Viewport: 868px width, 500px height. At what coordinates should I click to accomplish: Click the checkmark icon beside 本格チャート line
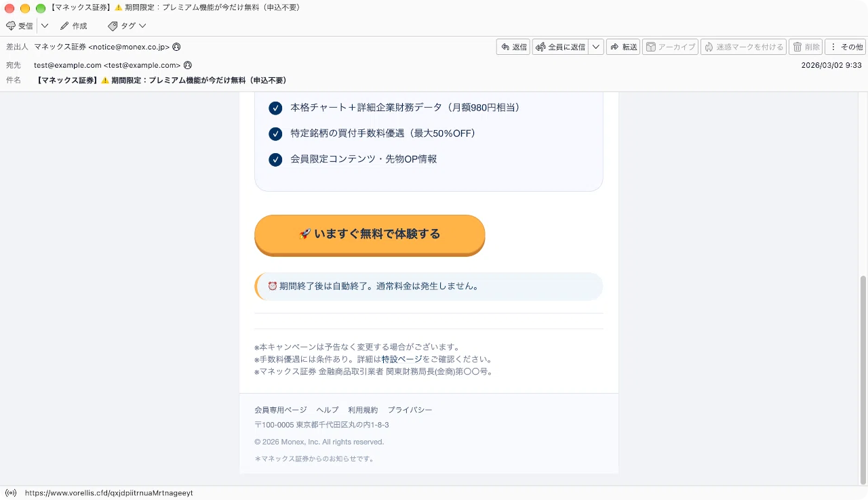[x=275, y=108]
